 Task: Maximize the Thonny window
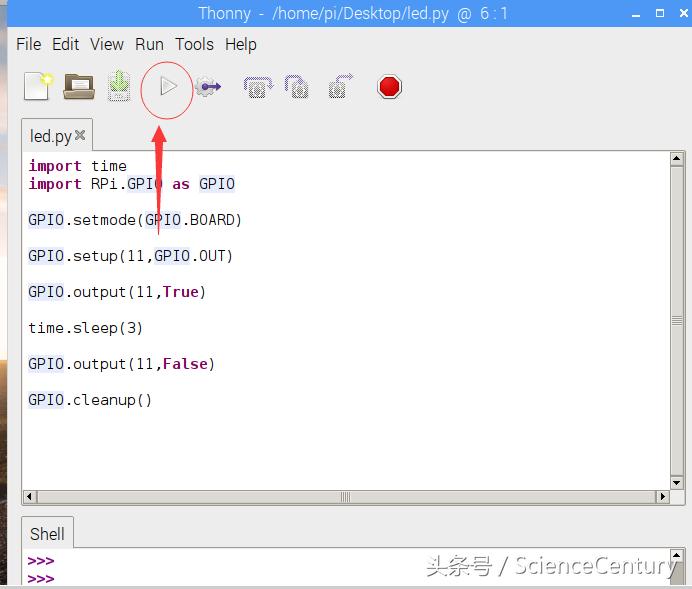(660, 13)
